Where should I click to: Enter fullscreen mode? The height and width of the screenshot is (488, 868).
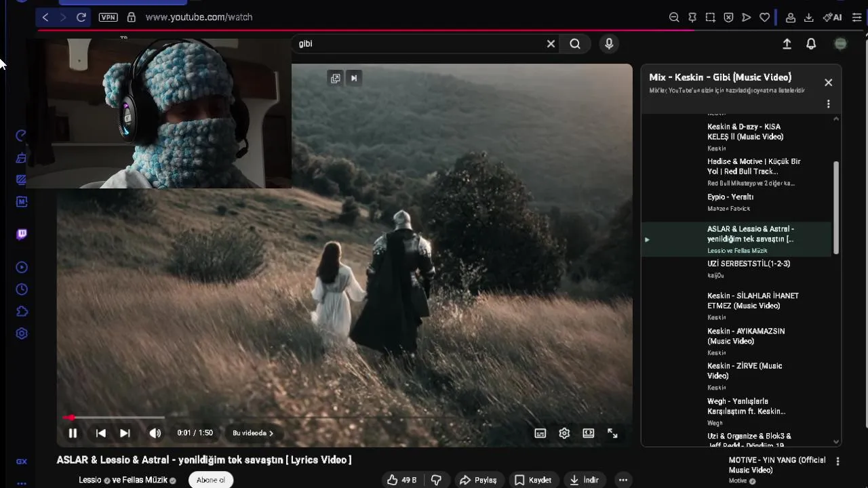pos(613,434)
